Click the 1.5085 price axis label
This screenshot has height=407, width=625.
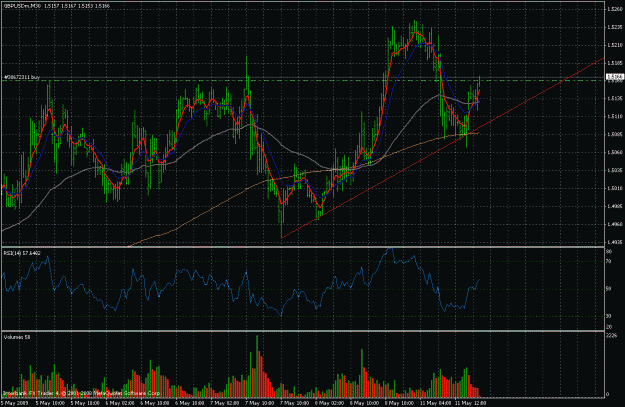coord(615,134)
